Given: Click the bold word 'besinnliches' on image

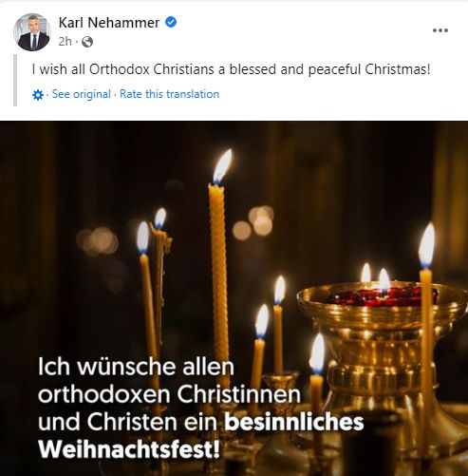Looking at the screenshot, I should point(294,422).
